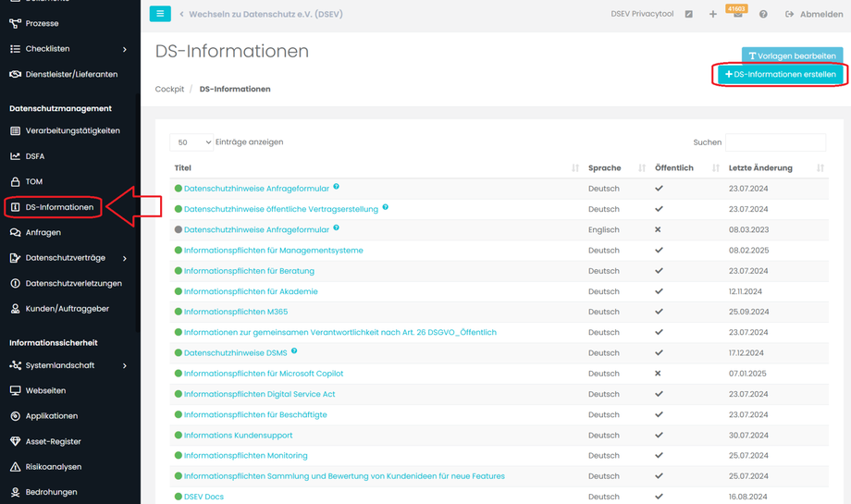Click the Suchen search field

pyautogui.click(x=775, y=142)
